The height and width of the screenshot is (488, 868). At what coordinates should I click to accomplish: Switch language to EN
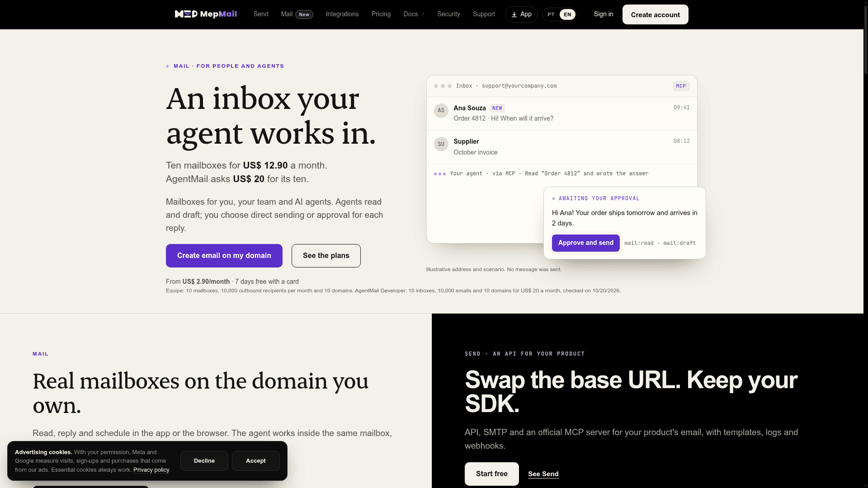tap(567, 14)
